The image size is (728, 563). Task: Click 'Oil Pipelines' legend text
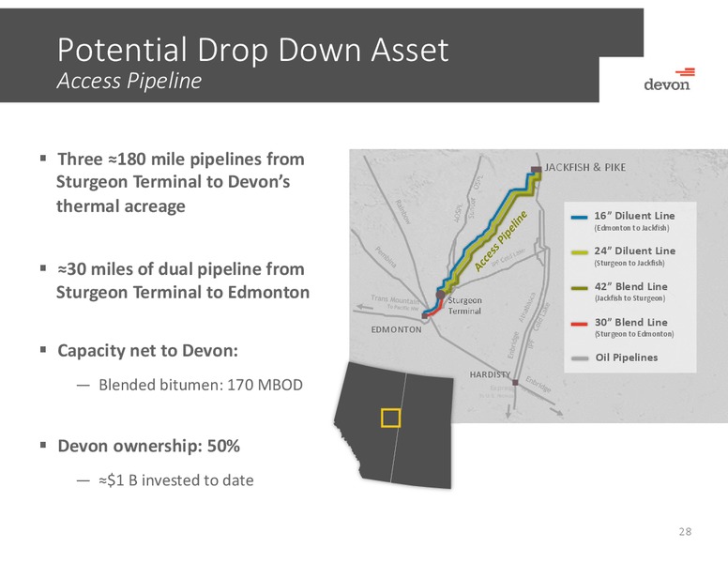tap(627, 358)
